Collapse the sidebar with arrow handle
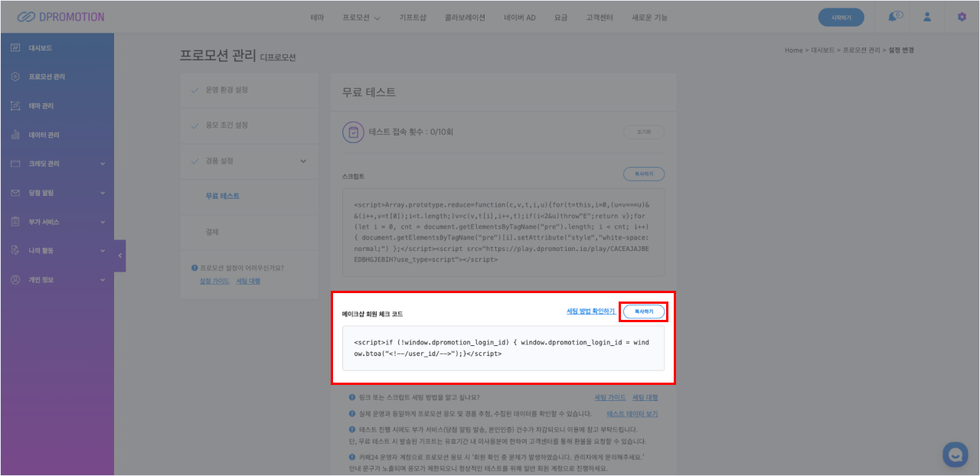The image size is (980, 476). point(120,256)
